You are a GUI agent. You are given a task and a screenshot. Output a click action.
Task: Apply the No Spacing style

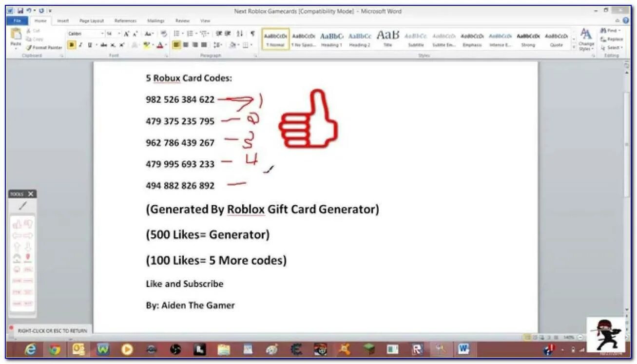click(x=303, y=39)
